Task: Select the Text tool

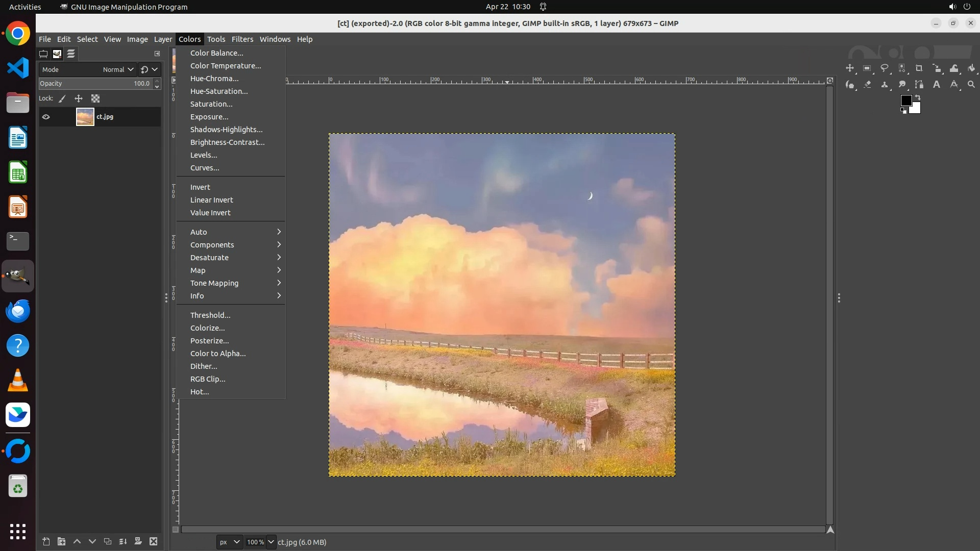Action: coord(937,85)
